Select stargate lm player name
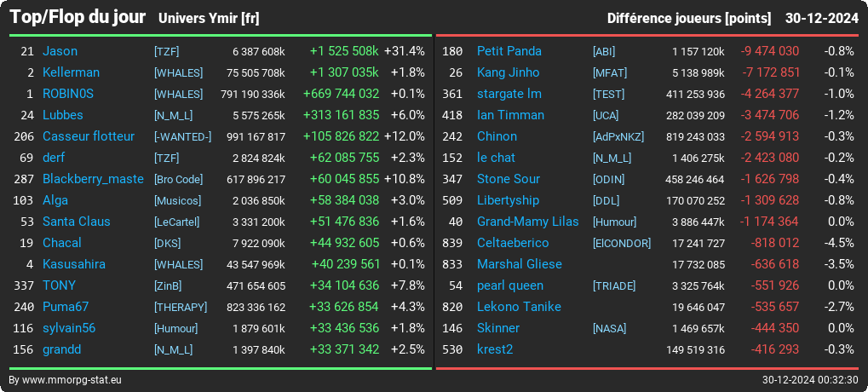Screen dimensions: 868x392 point(509,94)
